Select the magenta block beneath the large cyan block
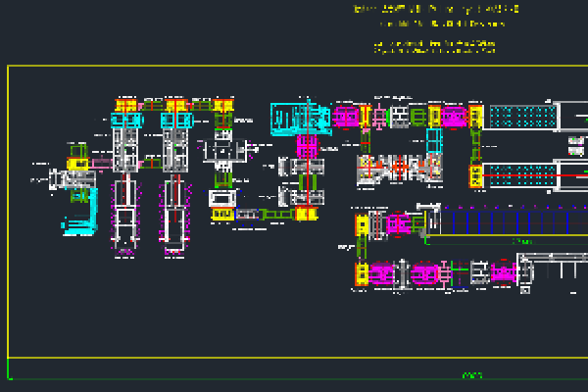This screenshot has height=392, width=588. (x=307, y=147)
